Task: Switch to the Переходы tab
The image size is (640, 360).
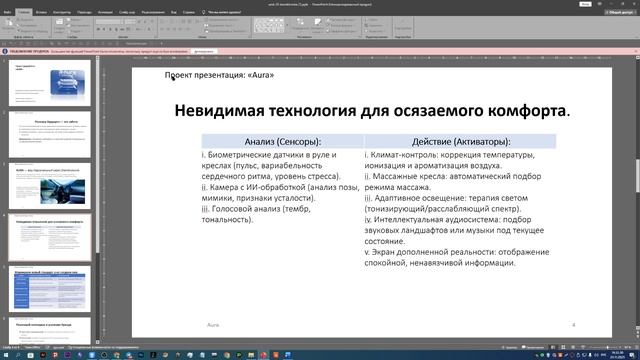Action: (x=84, y=12)
